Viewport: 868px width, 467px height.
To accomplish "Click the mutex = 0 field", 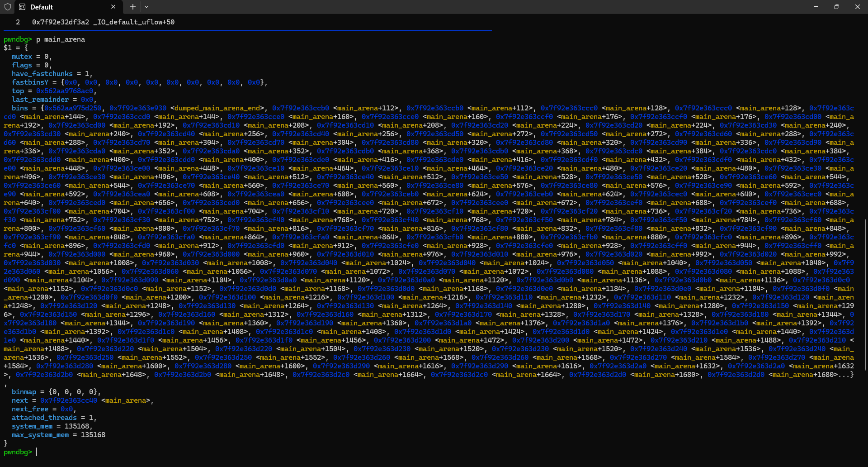I will (x=32, y=56).
